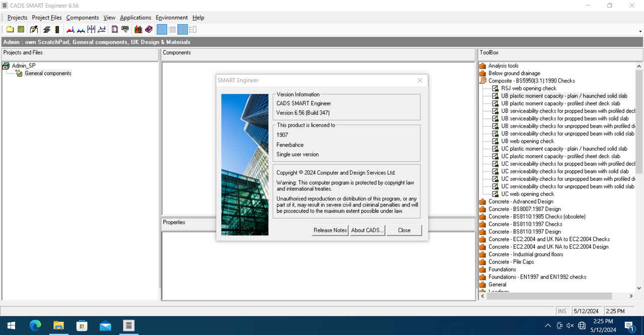Expand the Foundations toolbox folder
The image size is (644, 335).
[x=502, y=270]
